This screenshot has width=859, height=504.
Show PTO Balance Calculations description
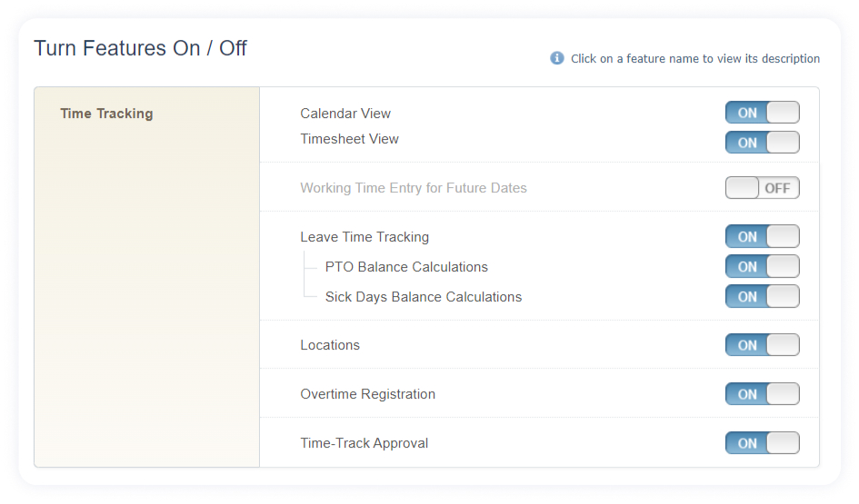pyautogui.click(x=406, y=266)
